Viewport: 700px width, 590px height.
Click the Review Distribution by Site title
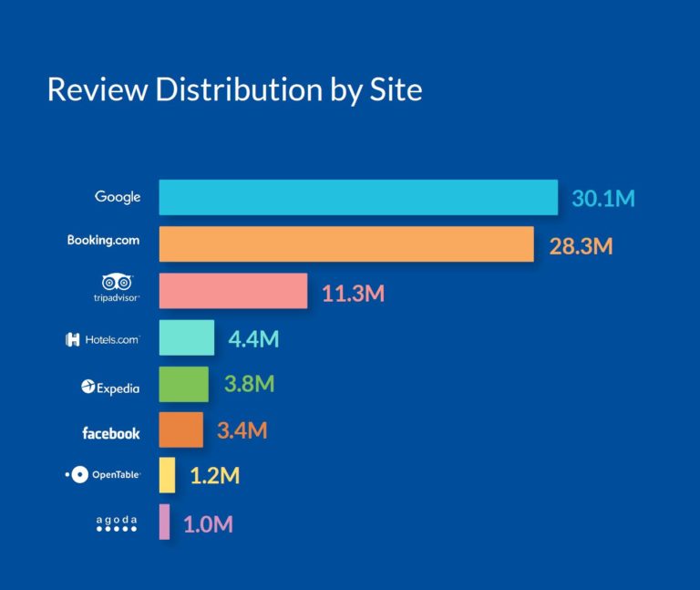tap(235, 90)
